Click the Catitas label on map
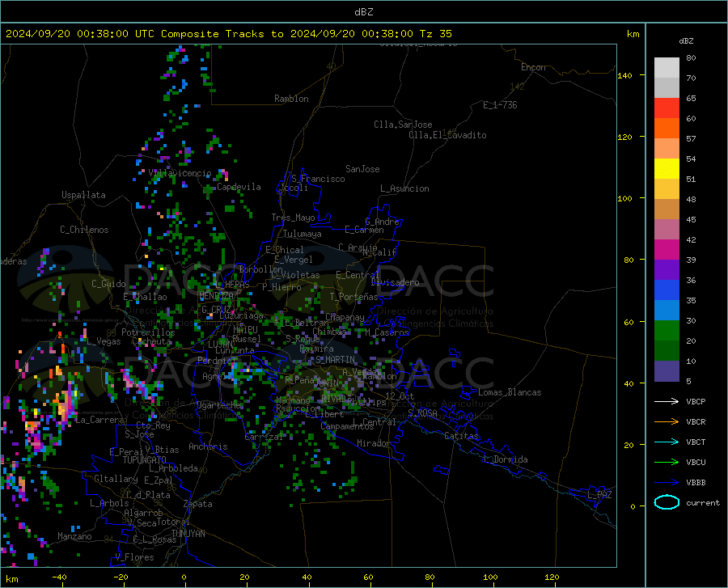728x588 pixels. (x=461, y=436)
